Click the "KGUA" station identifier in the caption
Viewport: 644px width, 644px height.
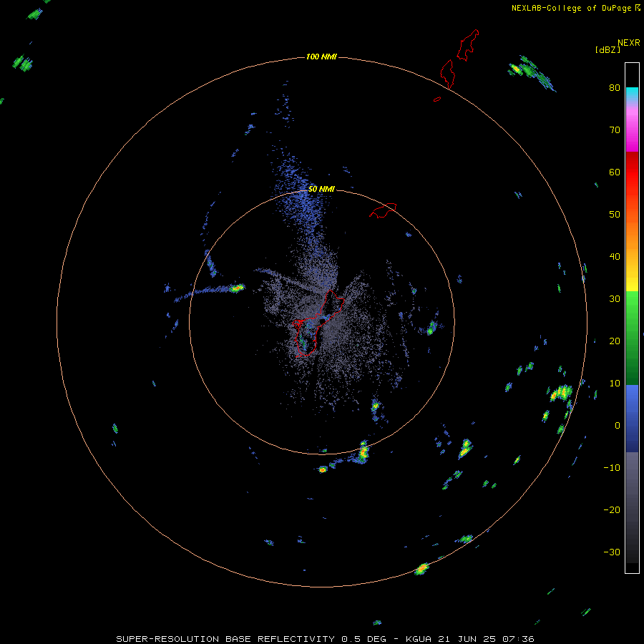point(418,639)
